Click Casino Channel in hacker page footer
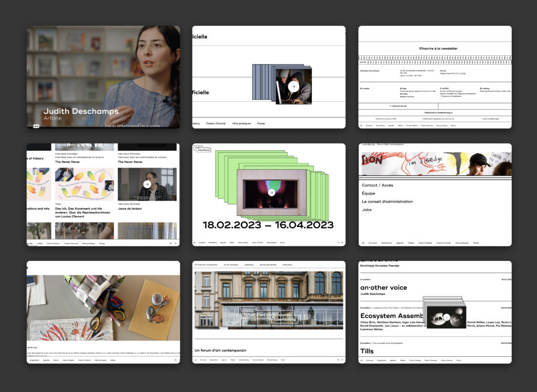This screenshot has height=392, width=537. pyautogui.click(x=215, y=124)
